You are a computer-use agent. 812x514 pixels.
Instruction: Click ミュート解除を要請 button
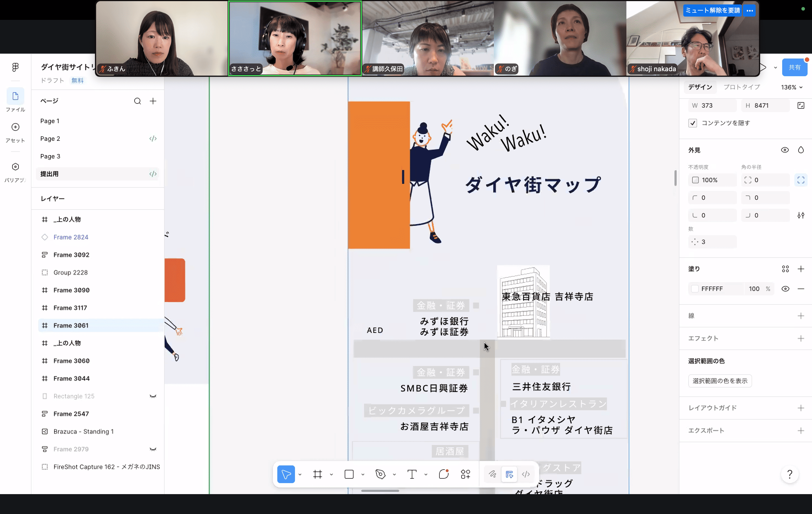(713, 10)
